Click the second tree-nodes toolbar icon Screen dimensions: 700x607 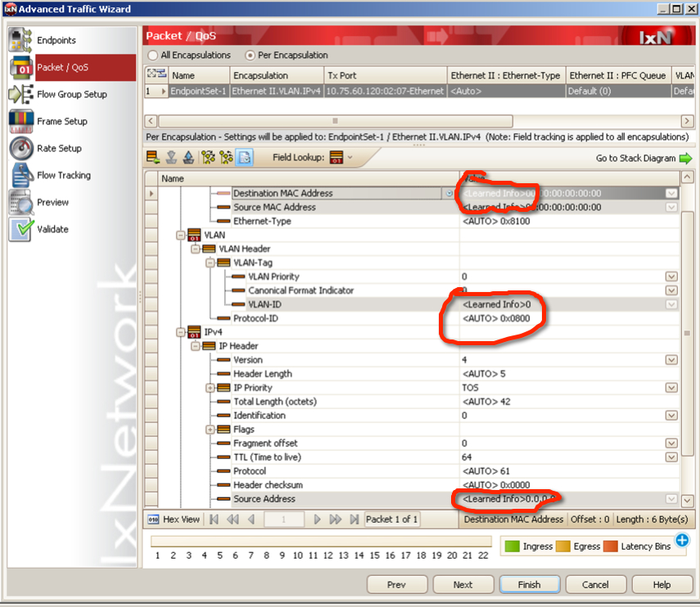click(226, 157)
